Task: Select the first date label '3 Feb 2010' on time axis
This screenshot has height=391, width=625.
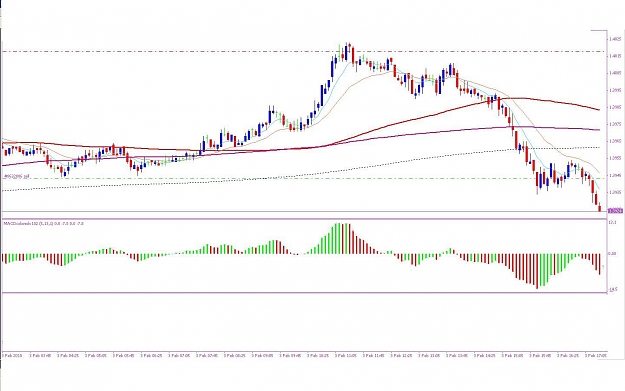Action: pos(12,355)
